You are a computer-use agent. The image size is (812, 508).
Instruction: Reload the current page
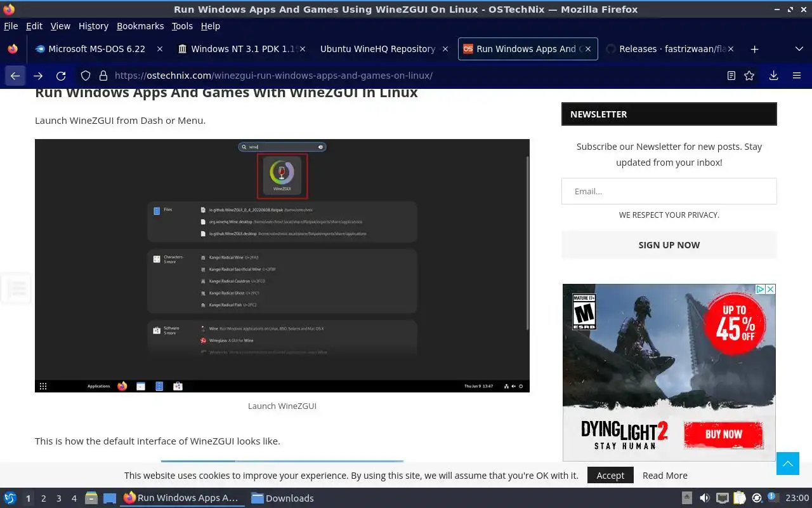[61, 76]
